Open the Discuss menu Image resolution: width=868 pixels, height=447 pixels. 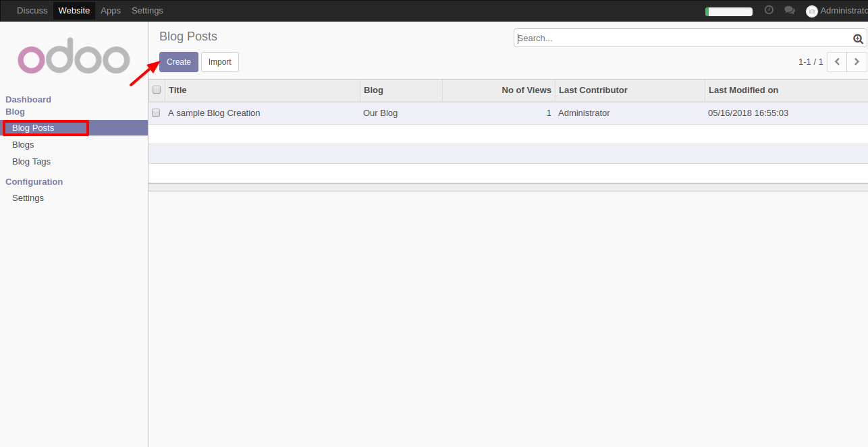point(32,10)
